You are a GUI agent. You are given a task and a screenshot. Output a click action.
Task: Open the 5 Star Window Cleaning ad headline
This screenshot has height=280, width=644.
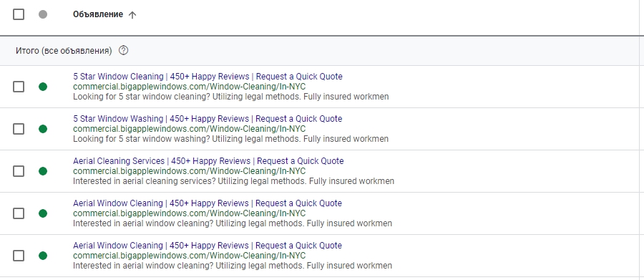(208, 77)
